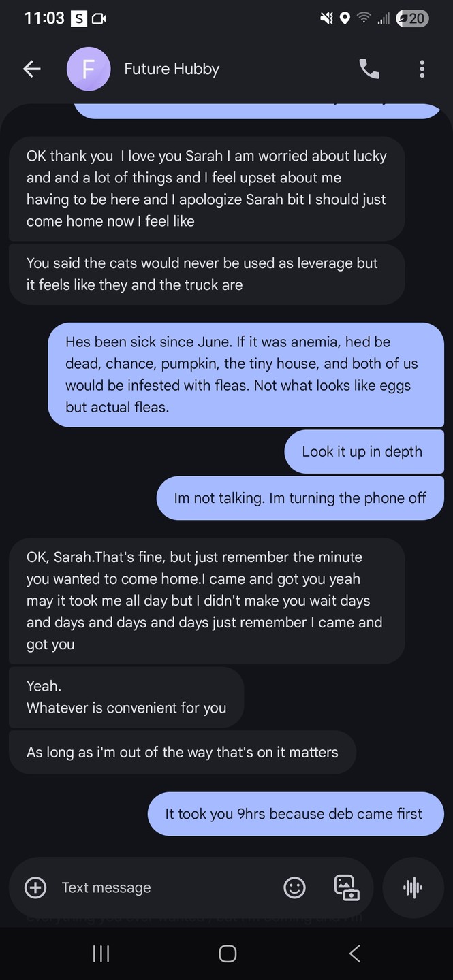Viewport: 453px width, 980px height.
Task: Tap the Future Hubby contact avatar
Action: pyautogui.click(x=89, y=69)
